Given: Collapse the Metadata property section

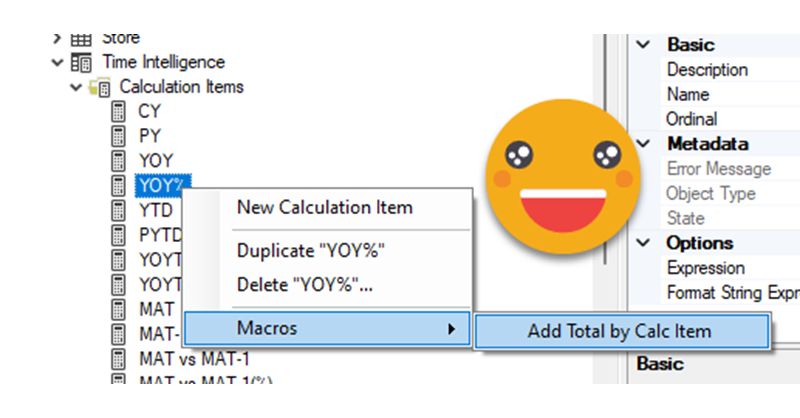Looking at the screenshot, I should 645,144.
